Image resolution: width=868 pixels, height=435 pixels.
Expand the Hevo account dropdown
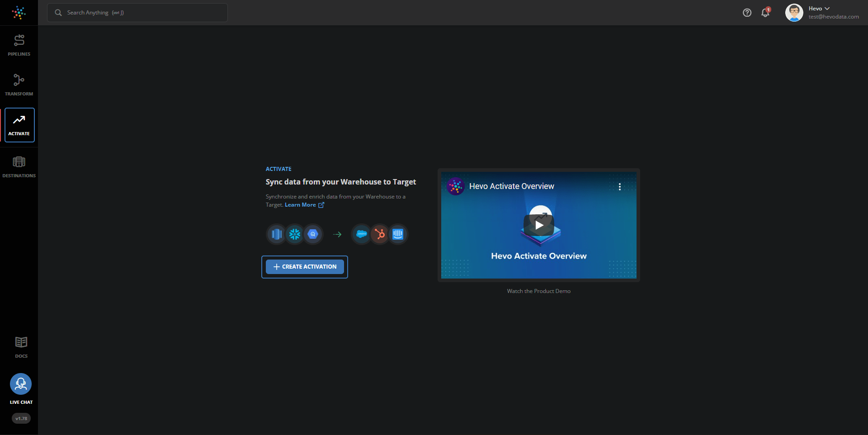coord(819,9)
